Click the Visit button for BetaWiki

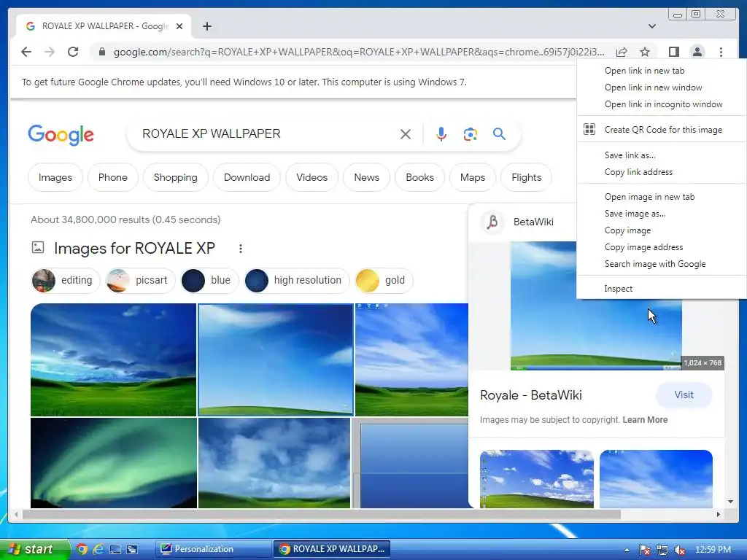[x=684, y=394]
